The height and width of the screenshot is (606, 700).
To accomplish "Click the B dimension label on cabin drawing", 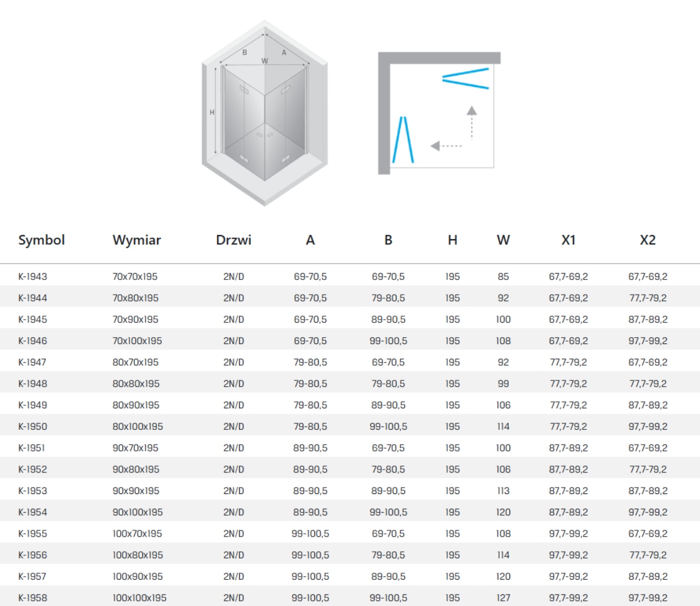I will coord(244,52).
